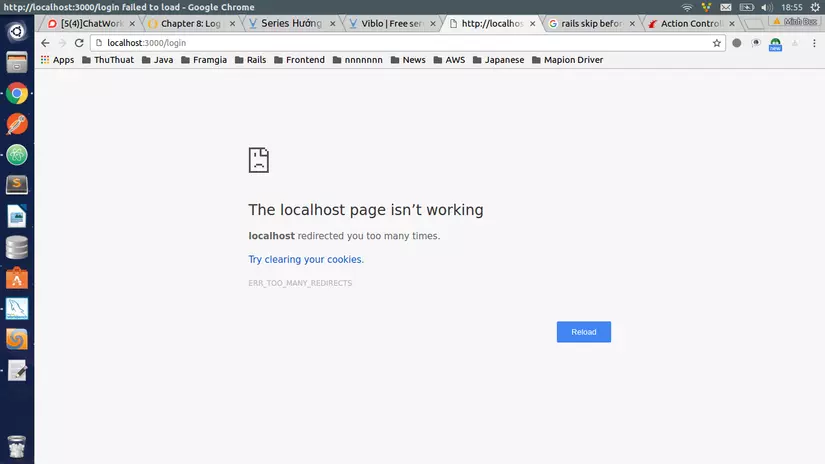Expand the Framgia bookmark folder
The height and width of the screenshot is (464, 825).
coord(204,60)
